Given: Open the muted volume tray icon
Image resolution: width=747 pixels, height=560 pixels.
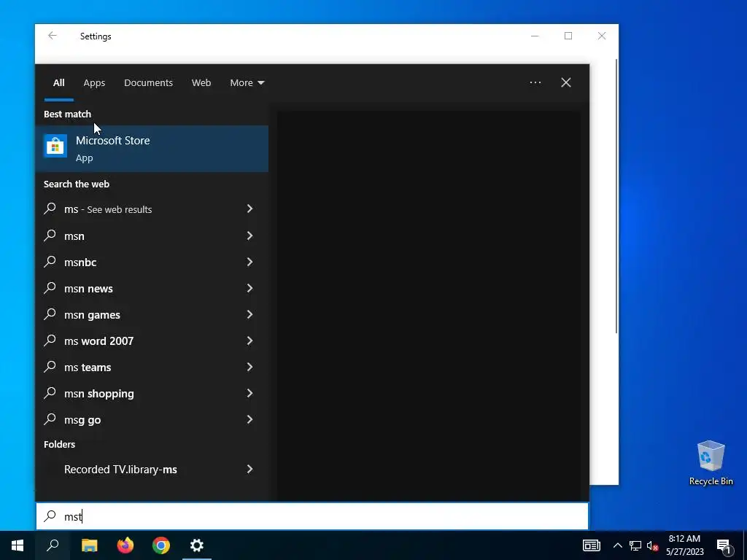Looking at the screenshot, I should (653, 545).
